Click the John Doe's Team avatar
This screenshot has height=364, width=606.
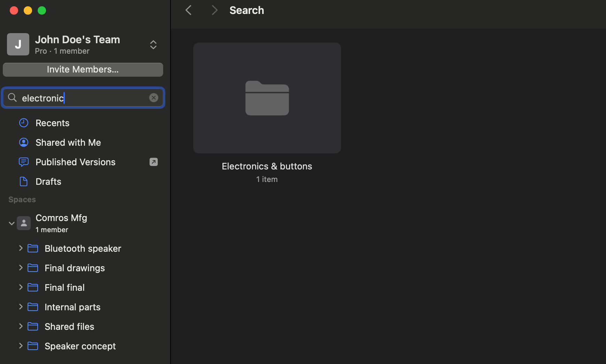18,44
